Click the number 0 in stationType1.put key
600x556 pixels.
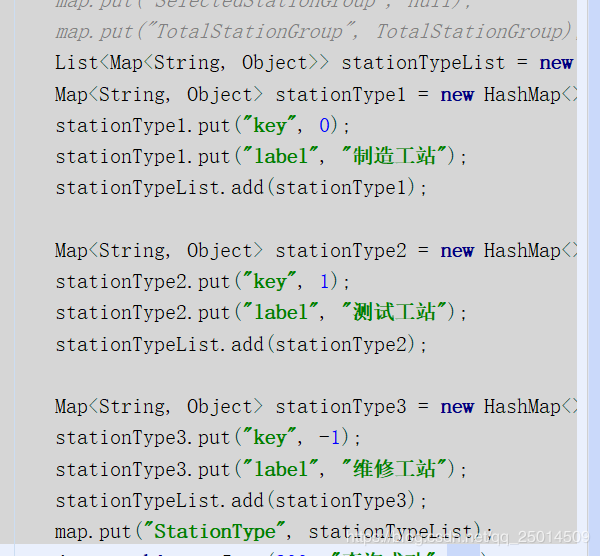(319, 125)
